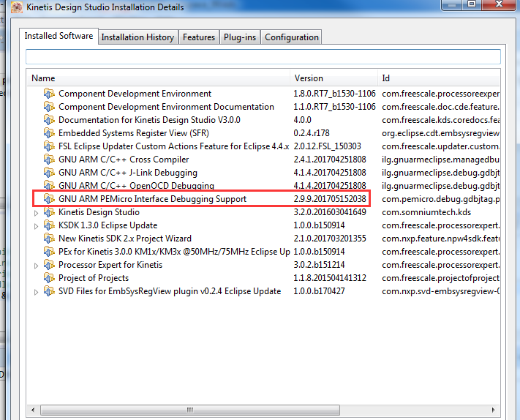Click the Project of Projects icon
Screen dimensions: 520x420
point(49,277)
